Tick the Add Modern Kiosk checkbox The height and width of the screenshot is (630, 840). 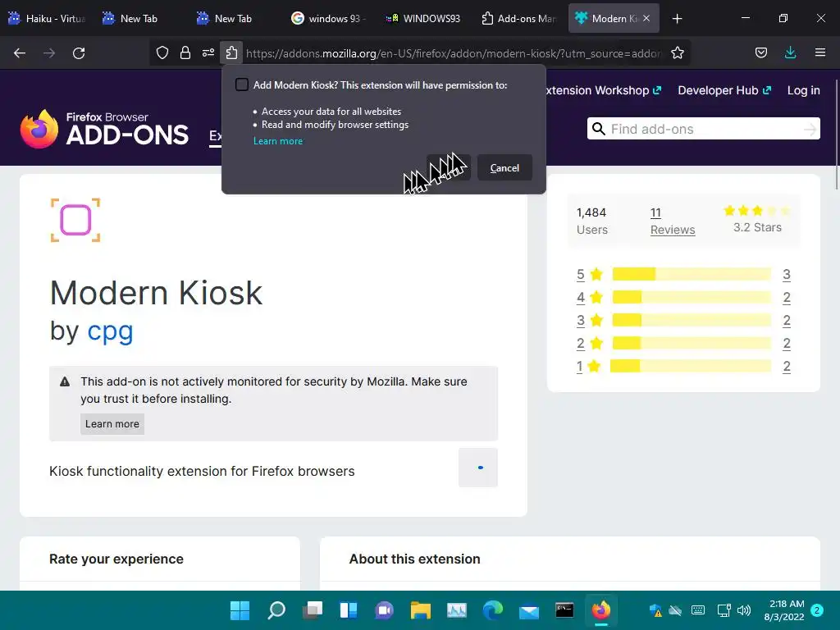pos(242,84)
